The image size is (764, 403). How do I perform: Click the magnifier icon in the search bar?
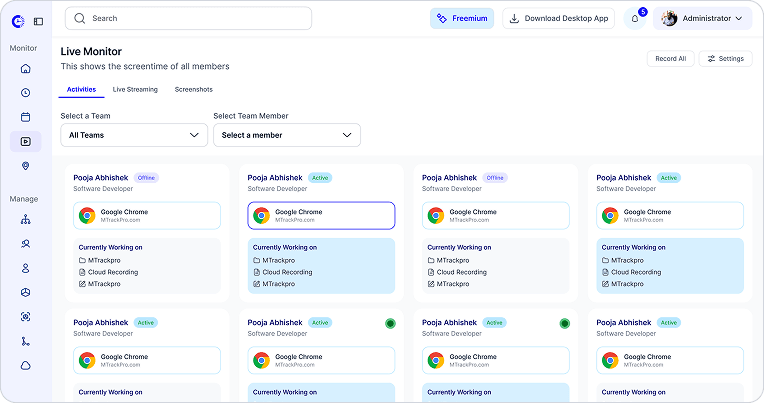pos(79,19)
